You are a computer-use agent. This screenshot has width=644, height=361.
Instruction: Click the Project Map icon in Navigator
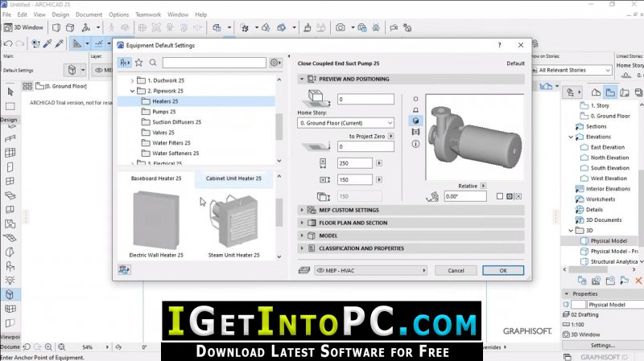(x=596, y=92)
